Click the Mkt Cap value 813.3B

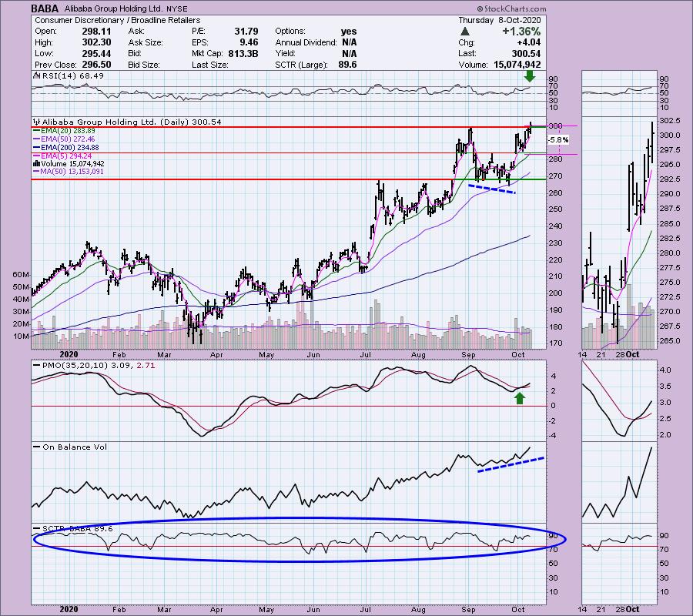pos(243,53)
